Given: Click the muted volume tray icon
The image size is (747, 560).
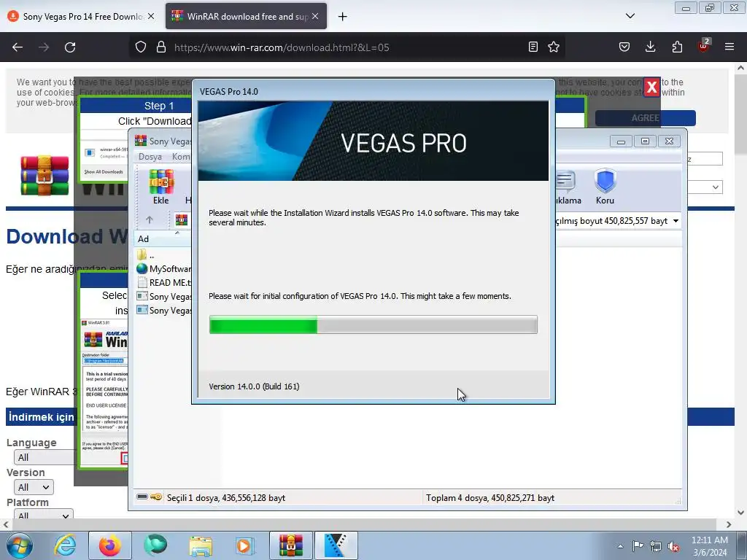Looking at the screenshot, I should tap(673, 546).
